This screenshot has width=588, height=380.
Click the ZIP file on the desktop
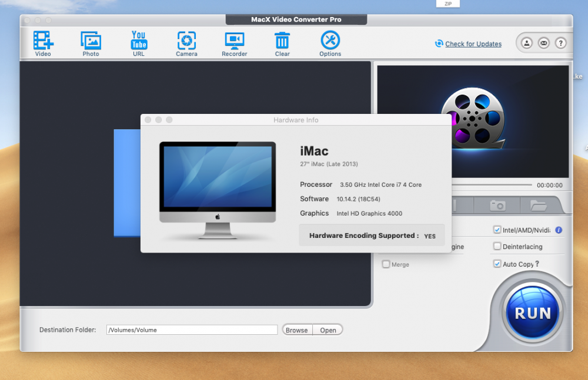tap(447, 4)
